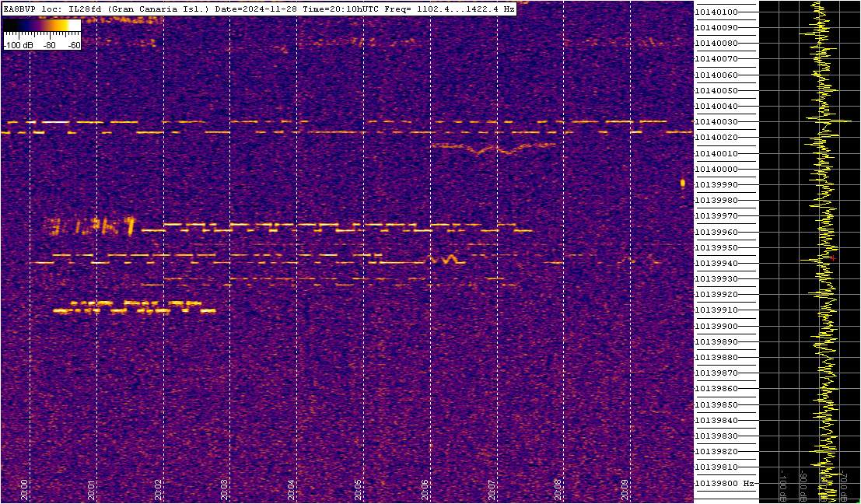Click the 10139850 frequency label
Screen dimensions: 861x504
tap(716, 405)
